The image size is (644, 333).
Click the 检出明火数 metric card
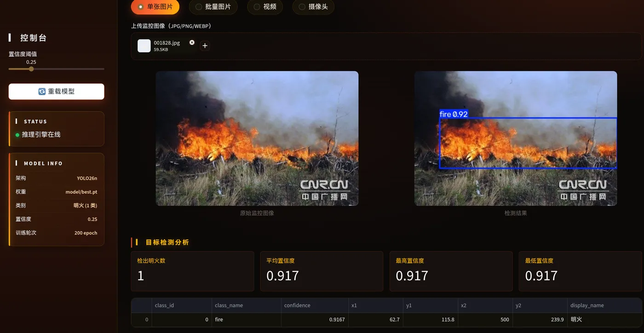click(192, 271)
